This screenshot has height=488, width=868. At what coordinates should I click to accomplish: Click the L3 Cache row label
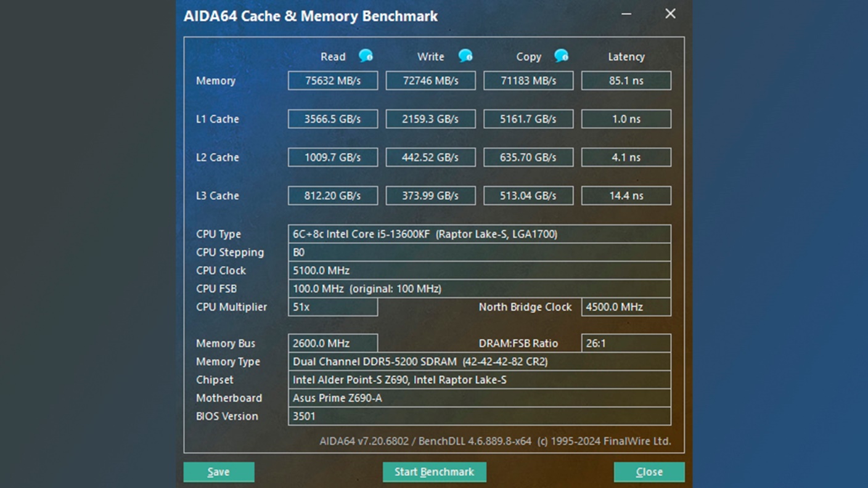tap(218, 195)
